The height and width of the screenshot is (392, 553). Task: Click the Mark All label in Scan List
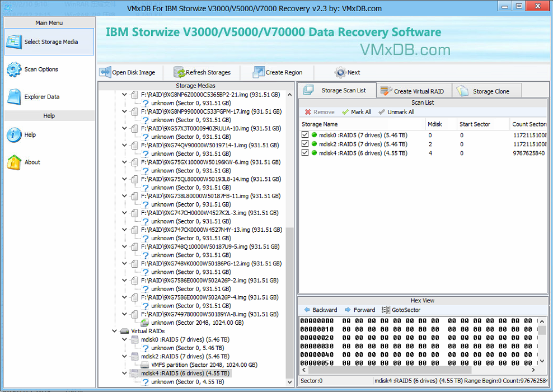pos(361,112)
